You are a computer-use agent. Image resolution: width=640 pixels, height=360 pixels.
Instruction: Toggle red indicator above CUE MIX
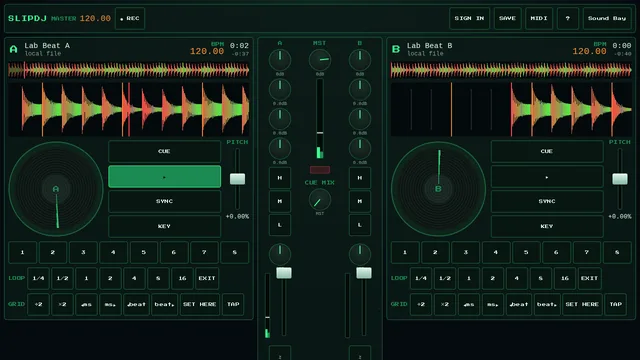320,170
